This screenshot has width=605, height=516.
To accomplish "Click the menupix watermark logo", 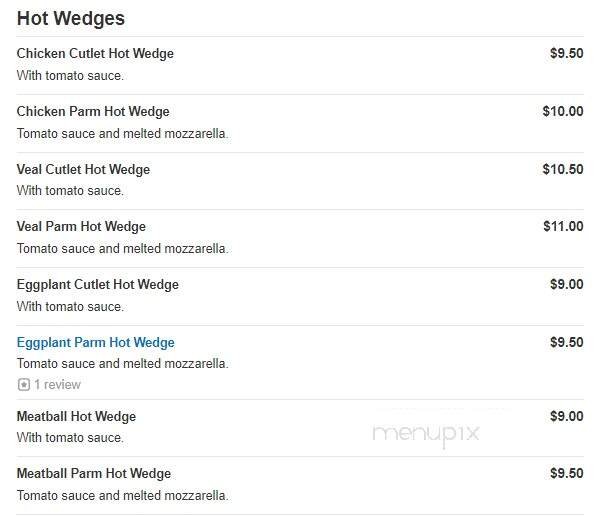I will point(426,433).
